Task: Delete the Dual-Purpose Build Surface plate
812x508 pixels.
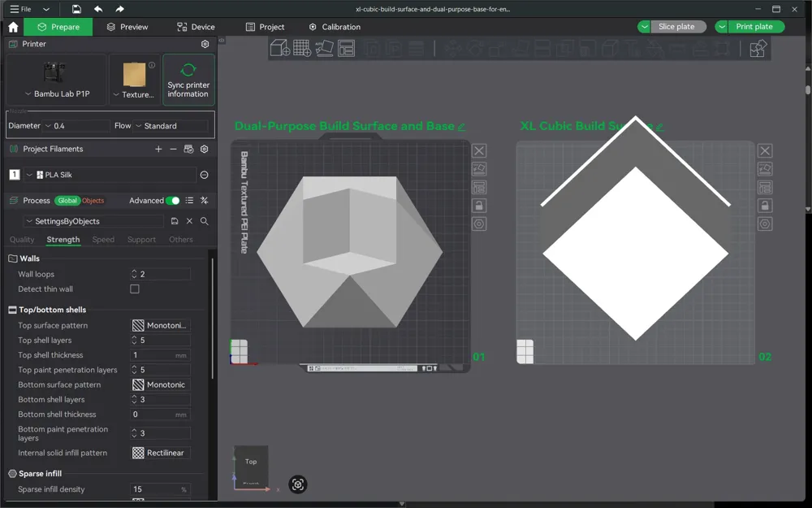Action: [479, 150]
